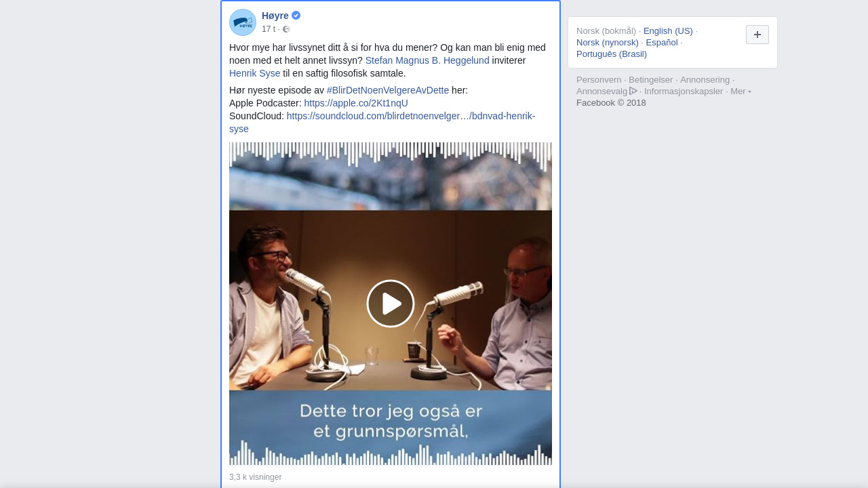Open the 17 t post timestamp

[269, 29]
